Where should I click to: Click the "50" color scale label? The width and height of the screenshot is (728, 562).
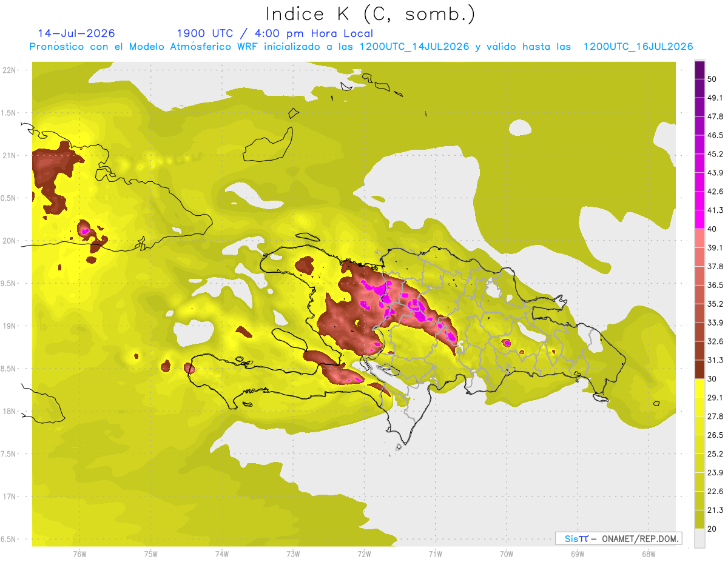point(712,79)
